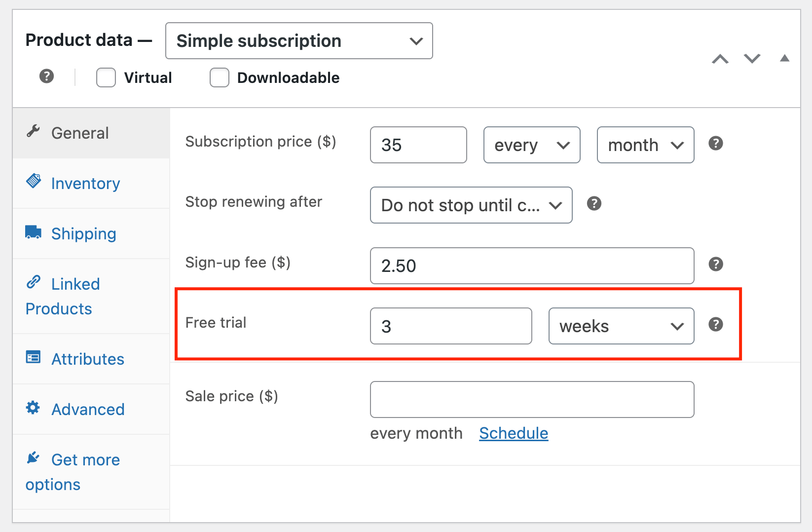
Task: Click the Inventory tag icon
Action: pos(33,181)
